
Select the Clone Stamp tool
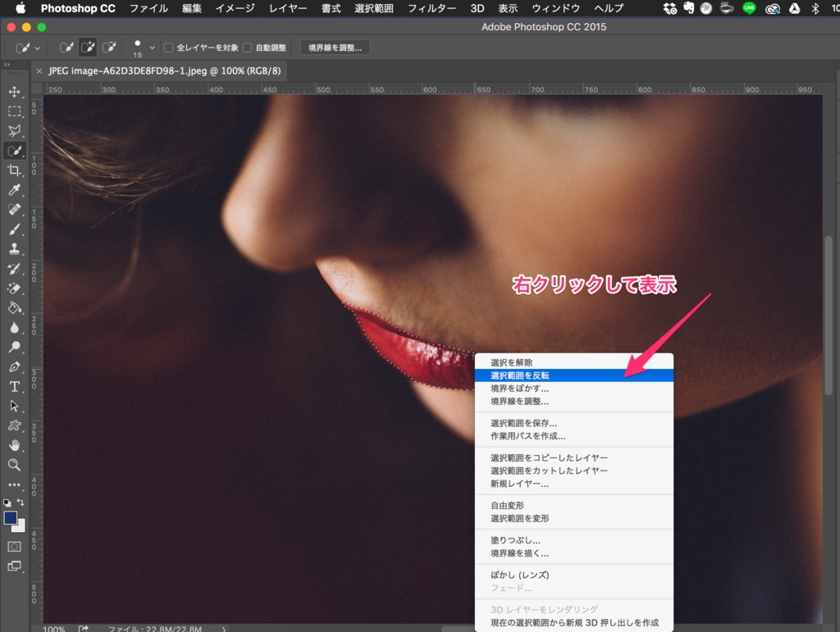pyautogui.click(x=15, y=248)
